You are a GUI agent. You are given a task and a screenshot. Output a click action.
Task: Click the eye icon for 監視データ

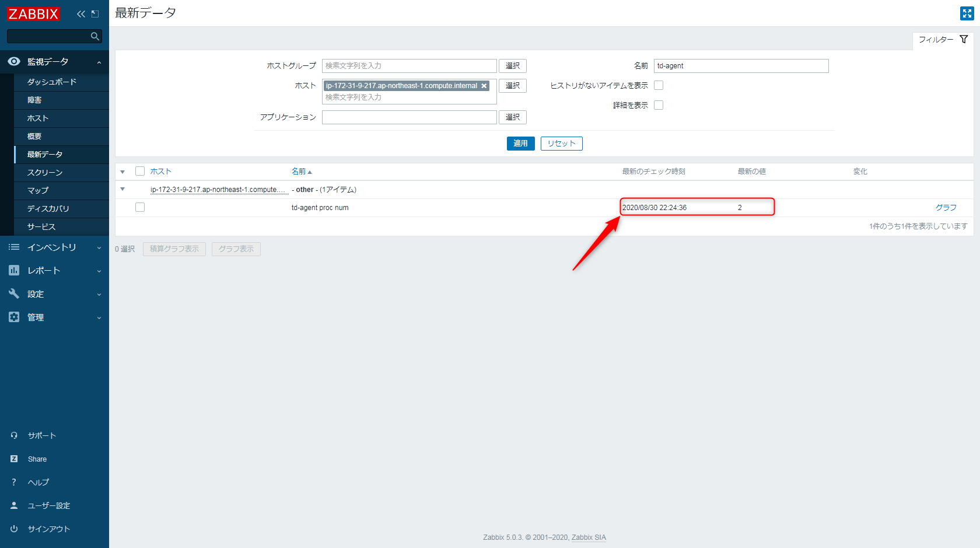tap(14, 61)
